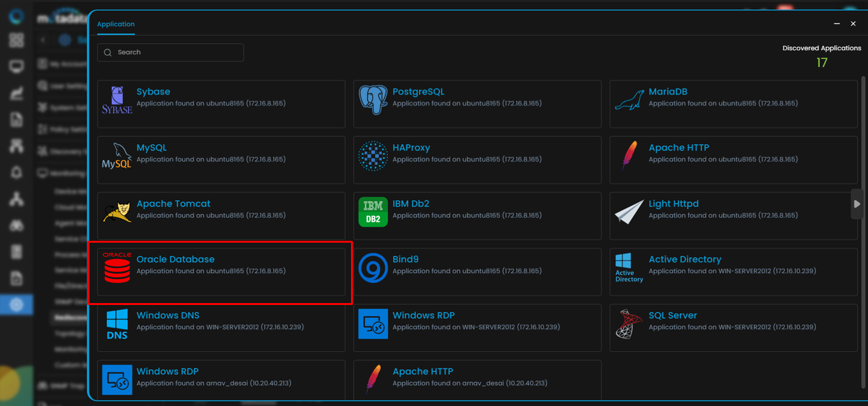Click host text under Sybase
Image resolution: width=868 pixels, height=406 pixels.
[x=211, y=104]
